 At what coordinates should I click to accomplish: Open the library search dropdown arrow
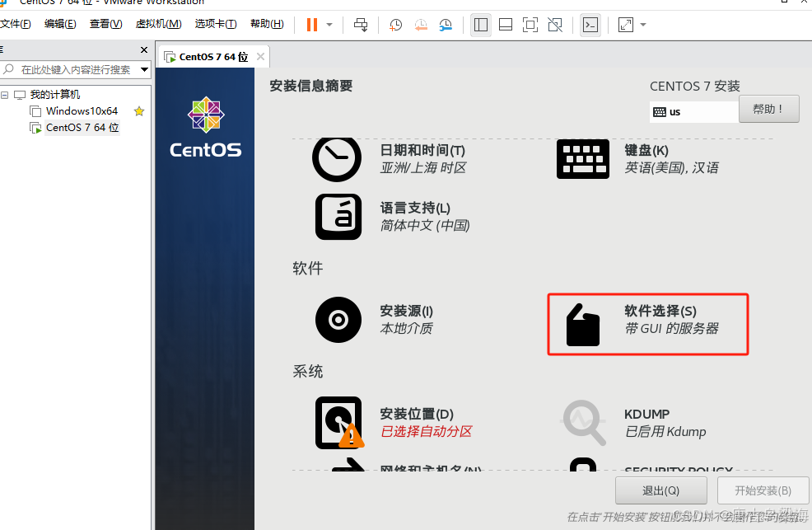[144, 69]
